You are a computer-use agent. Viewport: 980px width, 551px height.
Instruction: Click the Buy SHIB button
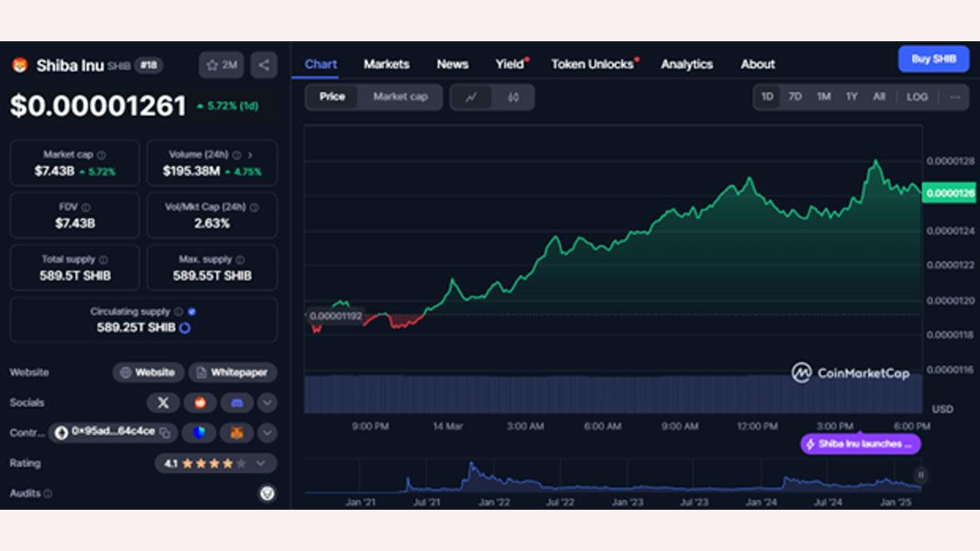pyautogui.click(x=933, y=59)
